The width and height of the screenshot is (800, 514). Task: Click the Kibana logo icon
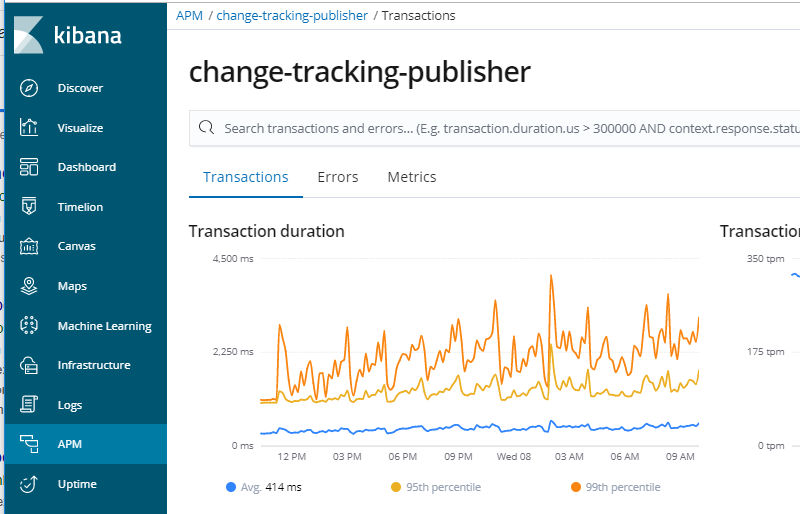pos(29,35)
